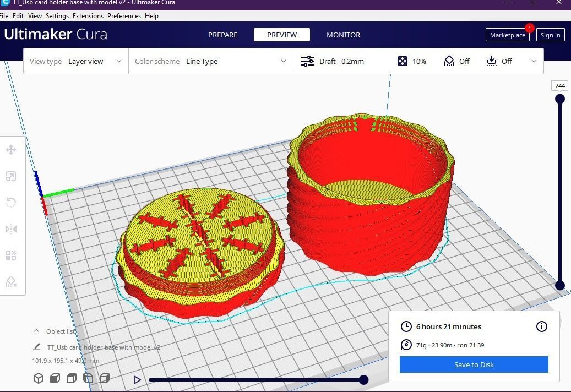Switch to top view camera icon
Image resolution: width=571 pixels, height=392 pixels.
coord(72,379)
